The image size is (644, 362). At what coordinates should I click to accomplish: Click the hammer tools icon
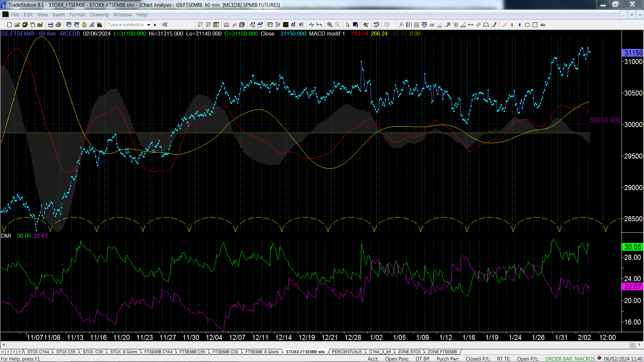point(366,25)
